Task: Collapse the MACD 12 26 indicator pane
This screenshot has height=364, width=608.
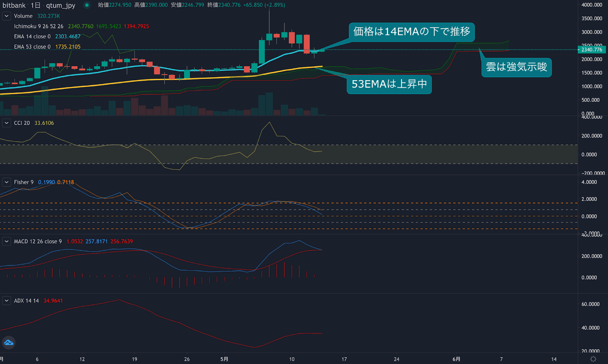Action: [x=6, y=241]
